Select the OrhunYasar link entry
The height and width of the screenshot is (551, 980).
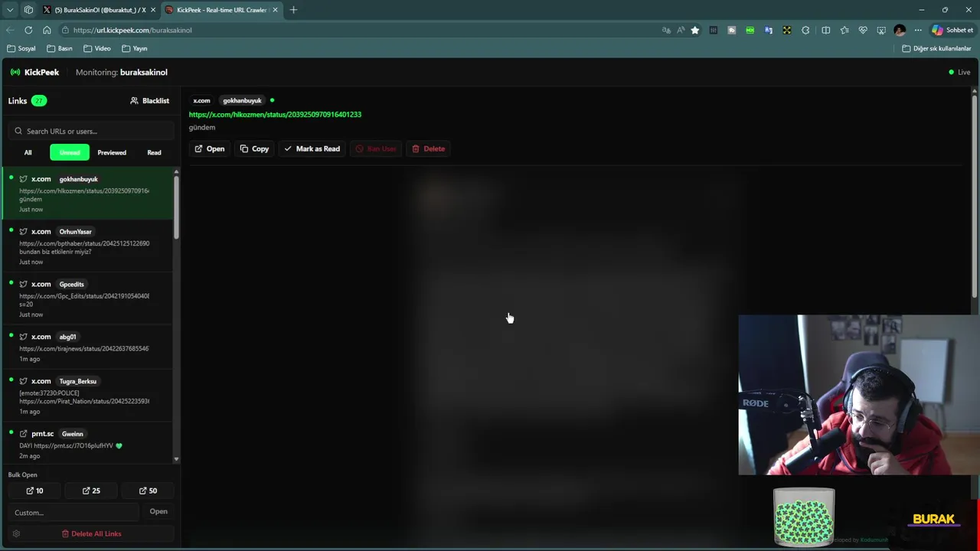click(87, 246)
